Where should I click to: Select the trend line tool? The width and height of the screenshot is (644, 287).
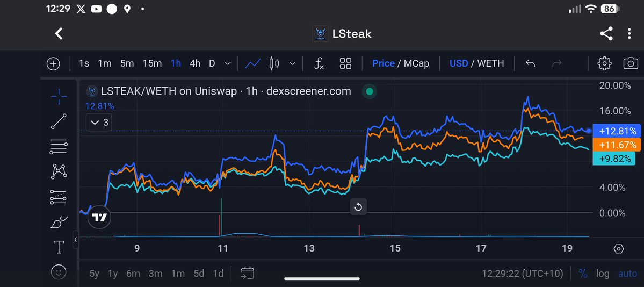[59, 121]
